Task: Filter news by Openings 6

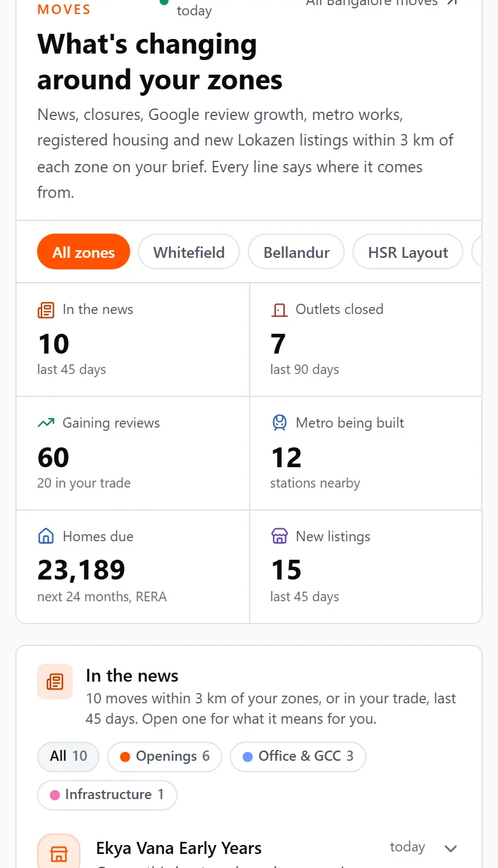Action: point(165,756)
